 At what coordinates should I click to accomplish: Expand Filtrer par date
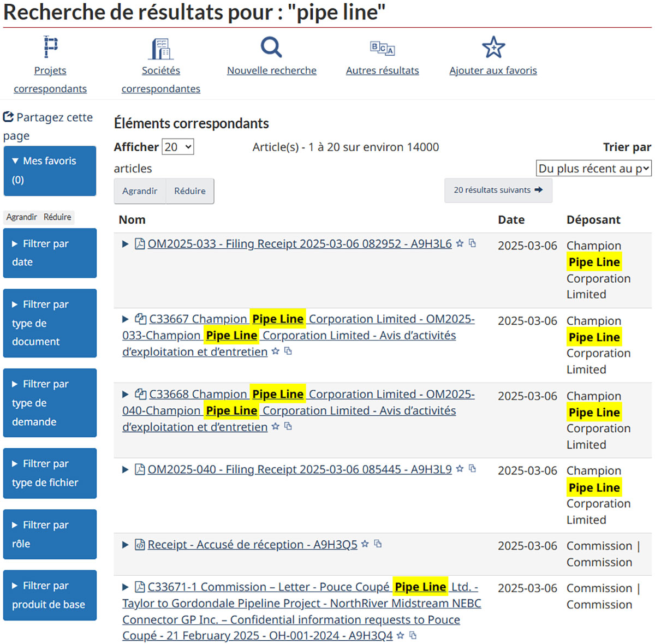50,253
